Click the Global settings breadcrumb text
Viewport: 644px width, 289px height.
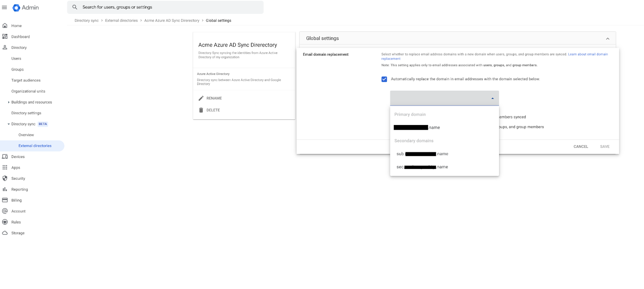219,21
